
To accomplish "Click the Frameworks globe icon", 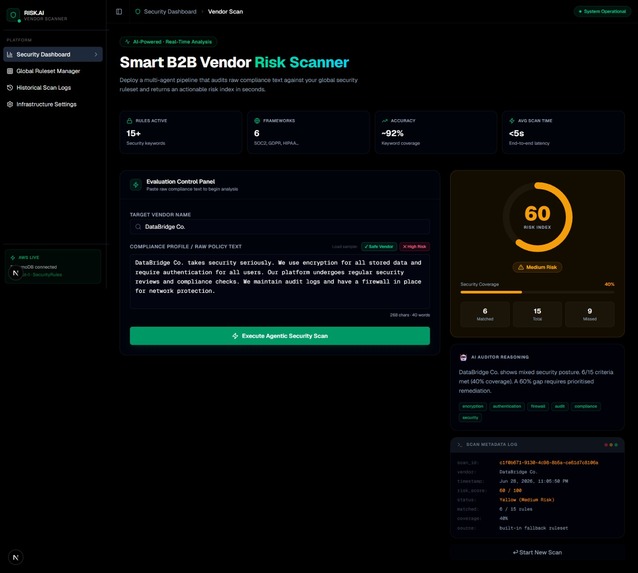I will (x=257, y=121).
